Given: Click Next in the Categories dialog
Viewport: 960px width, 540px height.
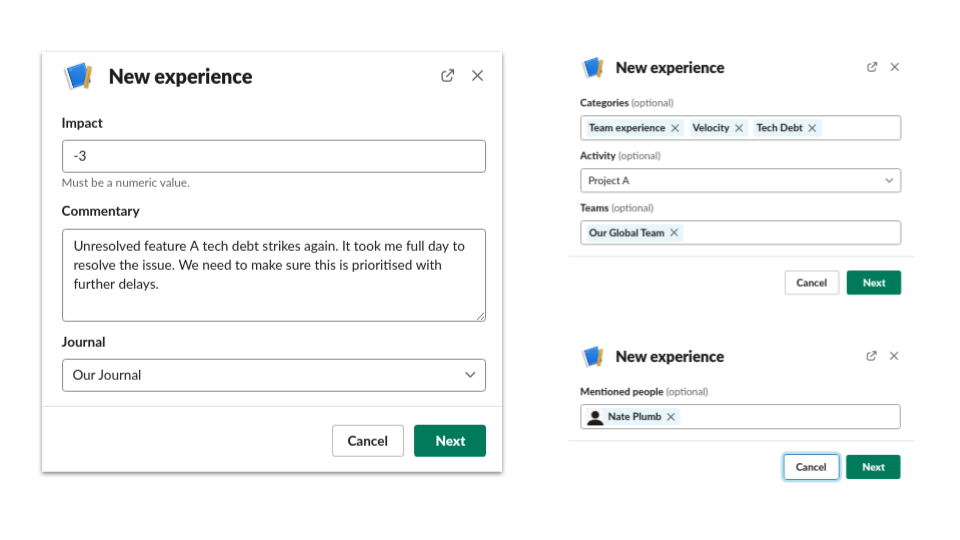Looking at the screenshot, I should click(874, 283).
